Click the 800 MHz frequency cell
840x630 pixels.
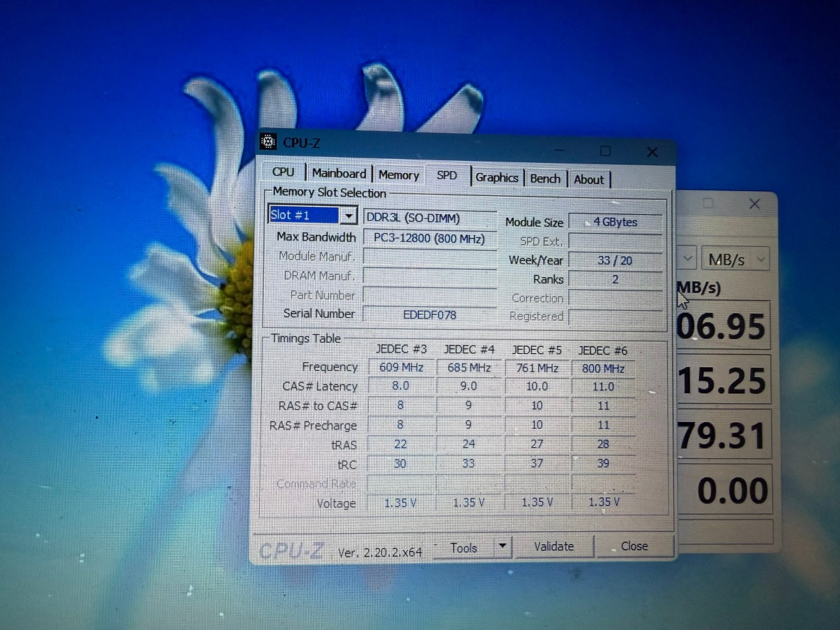pyautogui.click(x=603, y=369)
